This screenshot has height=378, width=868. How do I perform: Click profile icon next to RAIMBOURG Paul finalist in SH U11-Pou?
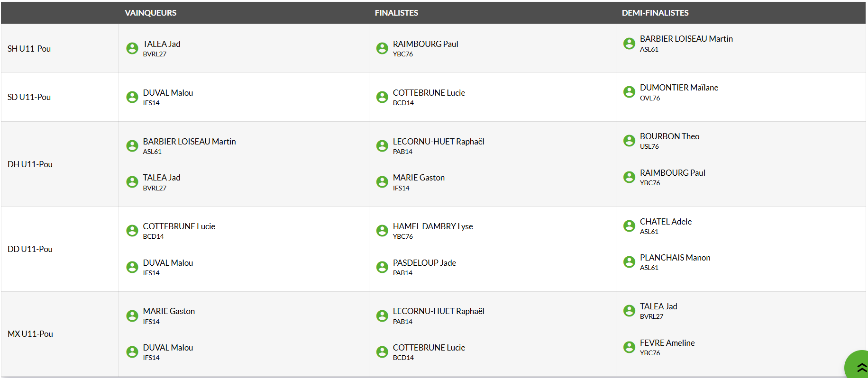pos(382,48)
